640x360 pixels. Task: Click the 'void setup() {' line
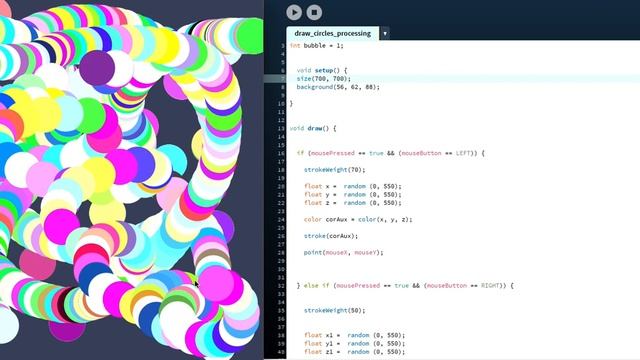coord(322,70)
